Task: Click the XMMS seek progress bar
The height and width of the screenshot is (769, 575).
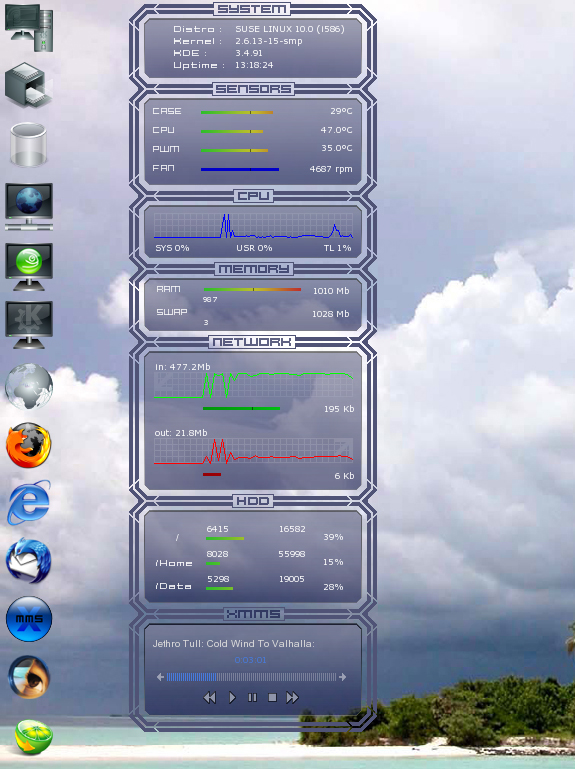Action: click(251, 677)
